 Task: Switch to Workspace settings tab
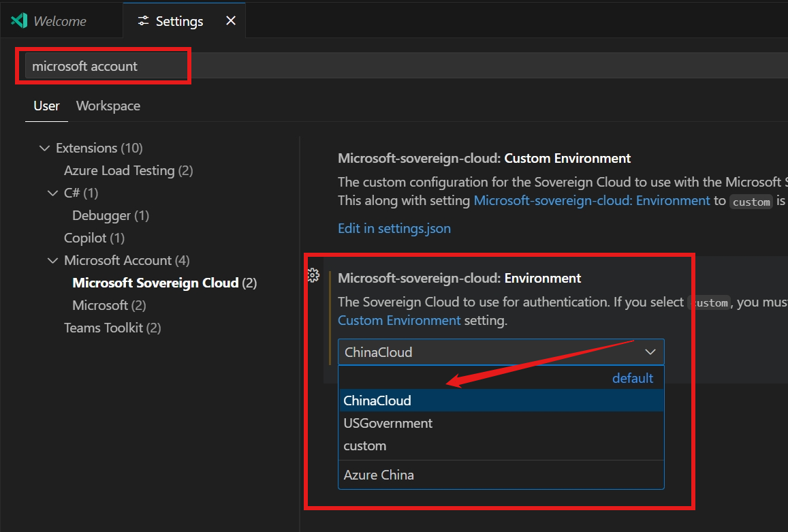108,106
